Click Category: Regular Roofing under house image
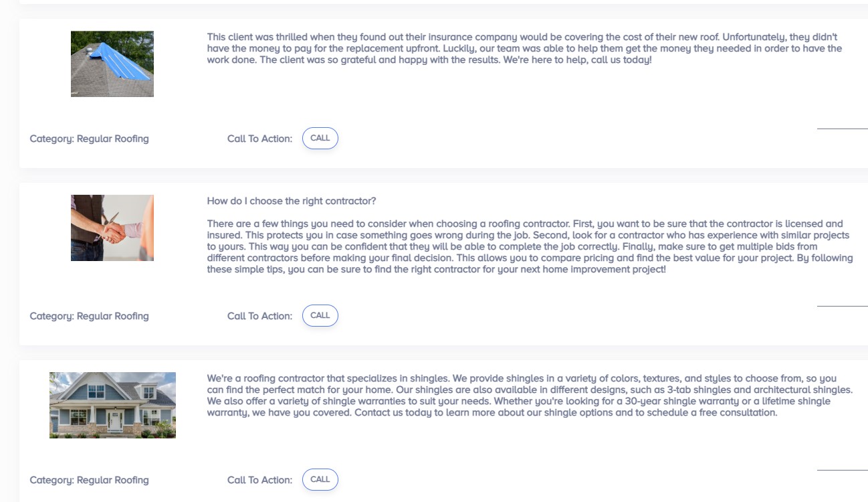The image size is (868, 502). coord(89,480)
